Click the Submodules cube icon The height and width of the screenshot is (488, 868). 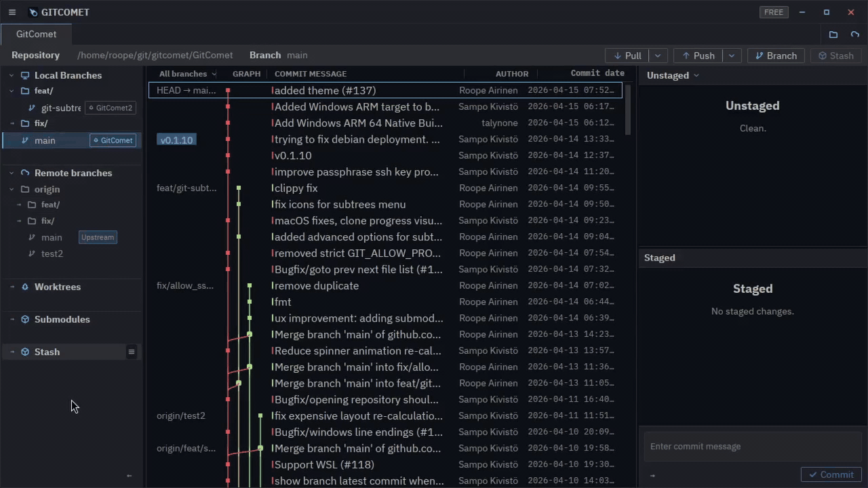[x=25, y=319]
